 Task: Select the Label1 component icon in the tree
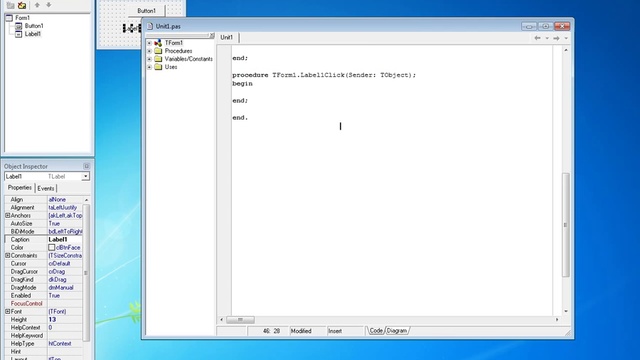tap(18, 34)
